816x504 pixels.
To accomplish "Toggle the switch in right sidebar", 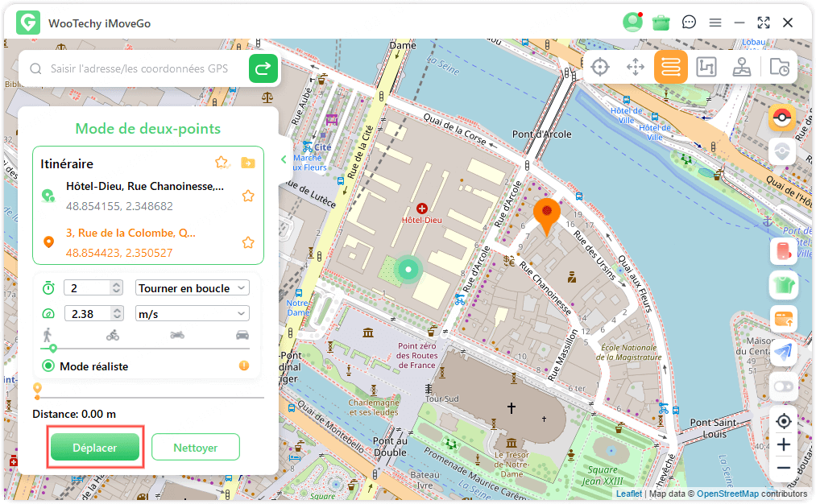I will point(782,386).
